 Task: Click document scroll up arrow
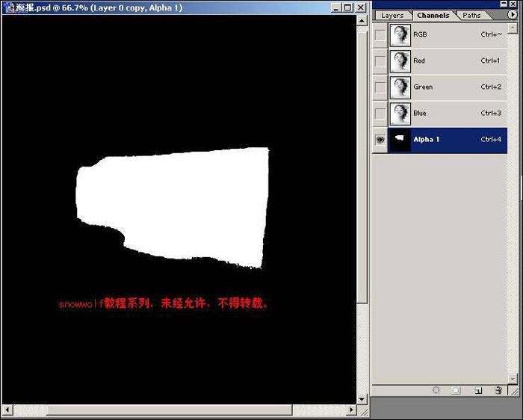[362, 20]
